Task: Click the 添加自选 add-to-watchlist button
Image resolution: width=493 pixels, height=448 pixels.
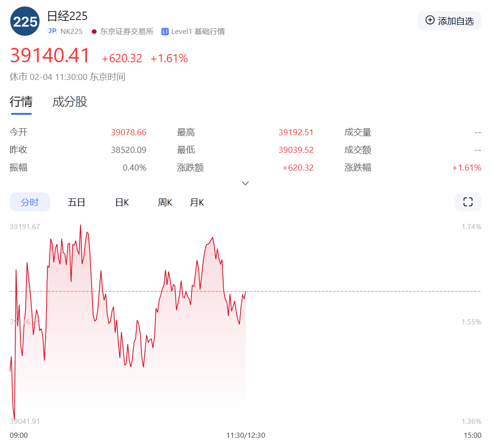Action: [x=449, y=20]
